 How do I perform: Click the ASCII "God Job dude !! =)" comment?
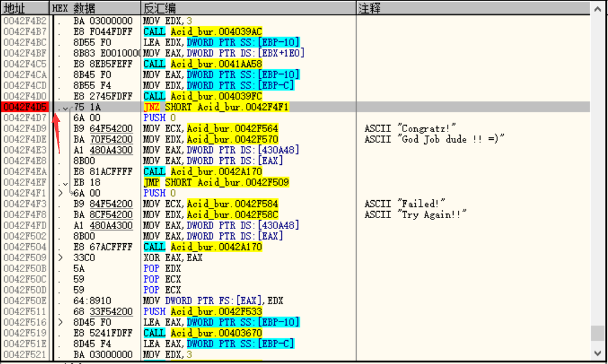434,139
